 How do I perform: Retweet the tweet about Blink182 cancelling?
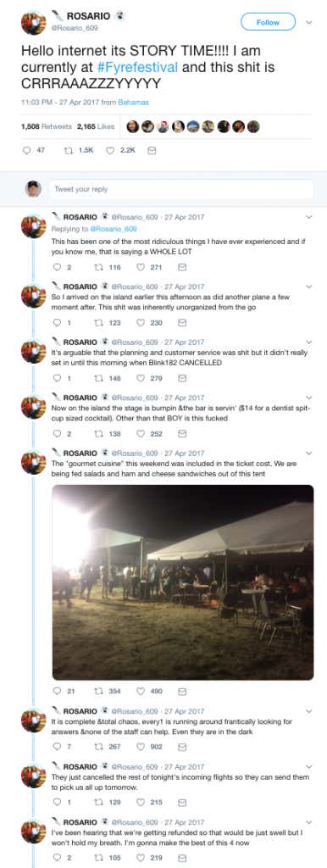pos(98,378)
